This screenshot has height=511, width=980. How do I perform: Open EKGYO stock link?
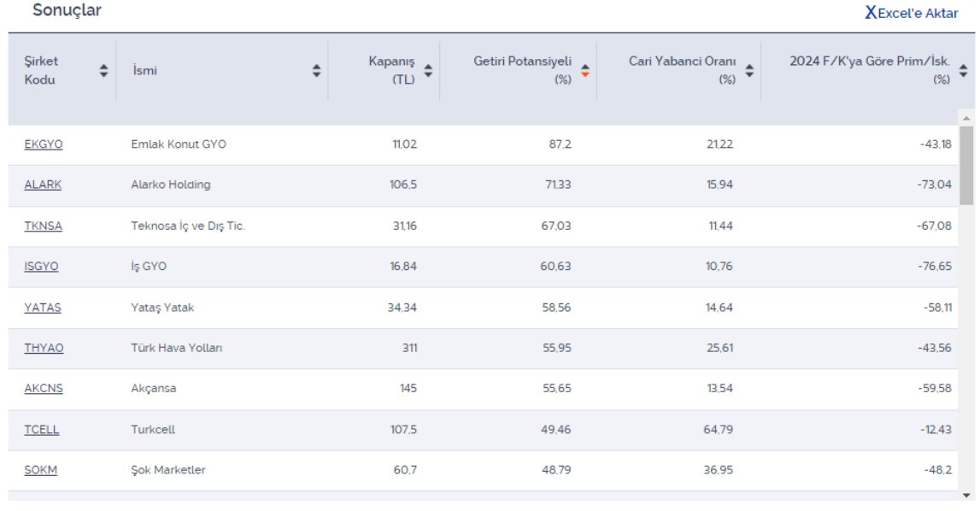tap(43, 144)
